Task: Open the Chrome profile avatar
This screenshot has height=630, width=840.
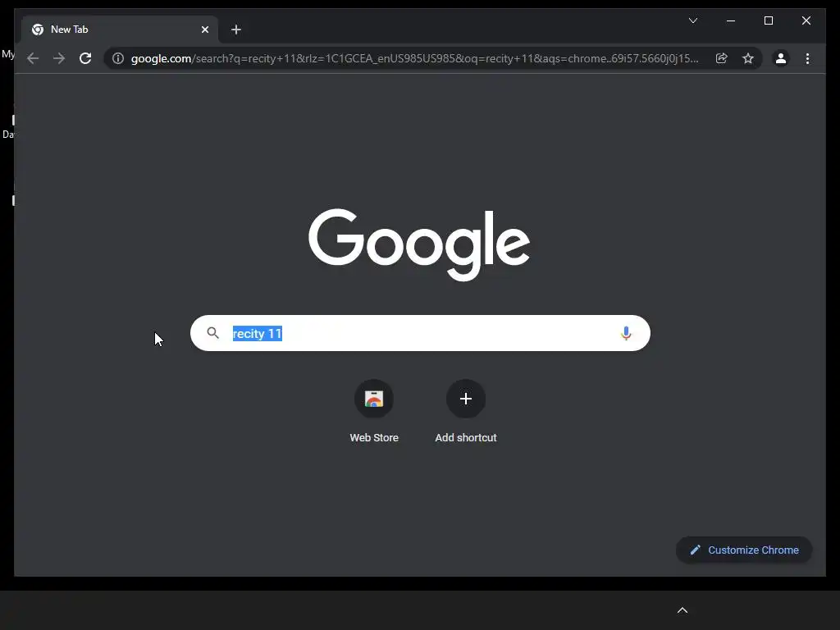Action: (x=781, y=58)
